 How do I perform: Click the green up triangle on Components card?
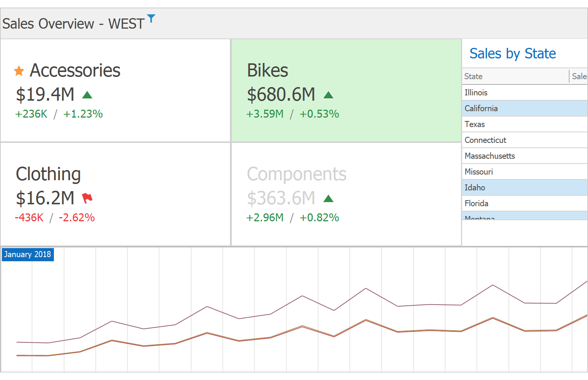coord(328,198)
